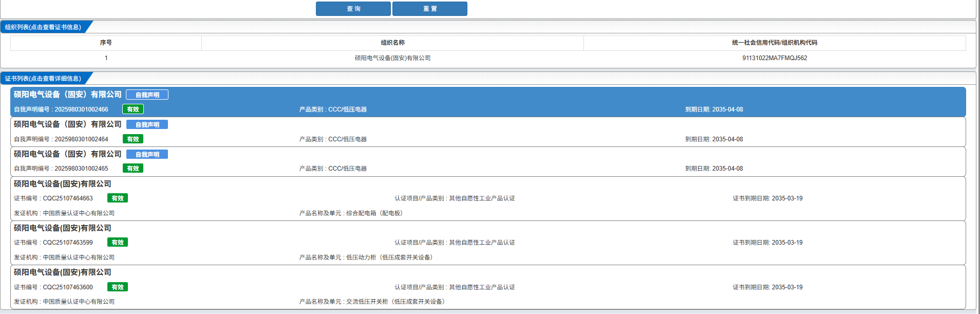Click expiry 2035-03-19 on card CQC25107463600

point(787,287)
